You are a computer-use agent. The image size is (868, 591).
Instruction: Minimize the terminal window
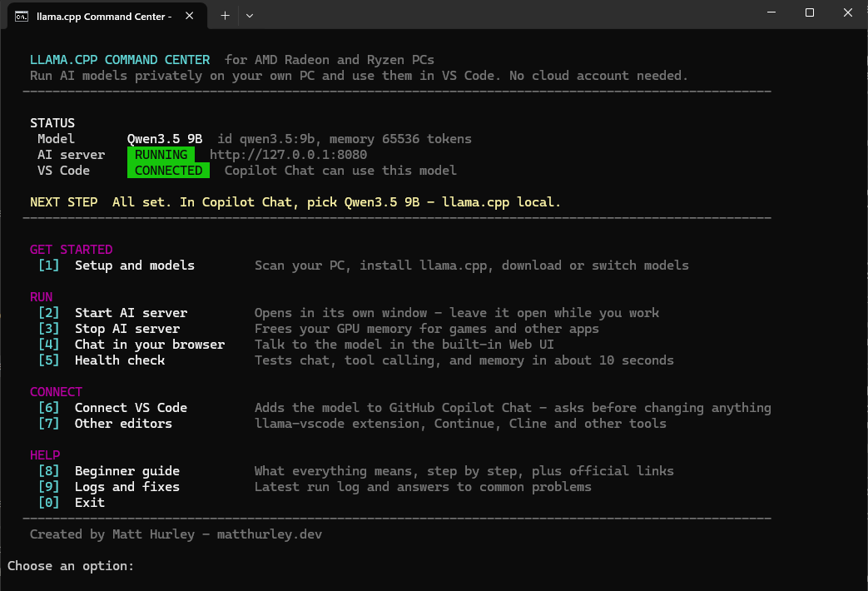click(x=771, y=12)
